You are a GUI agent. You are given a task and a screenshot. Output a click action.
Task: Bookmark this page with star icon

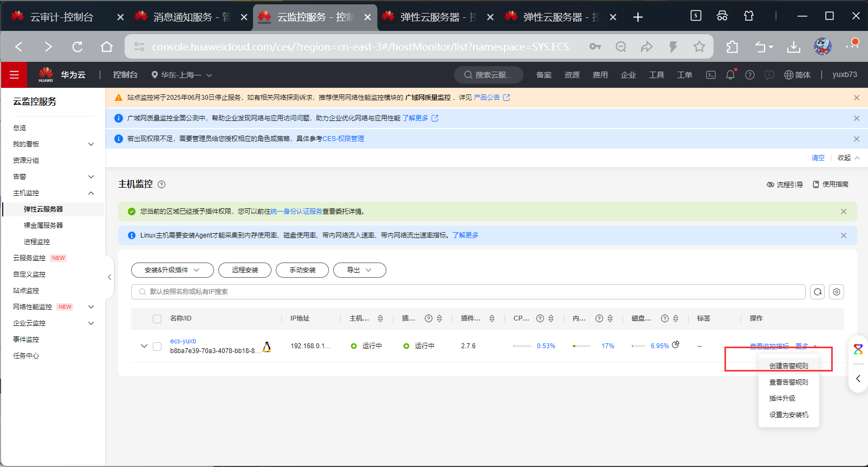[699, 47]
